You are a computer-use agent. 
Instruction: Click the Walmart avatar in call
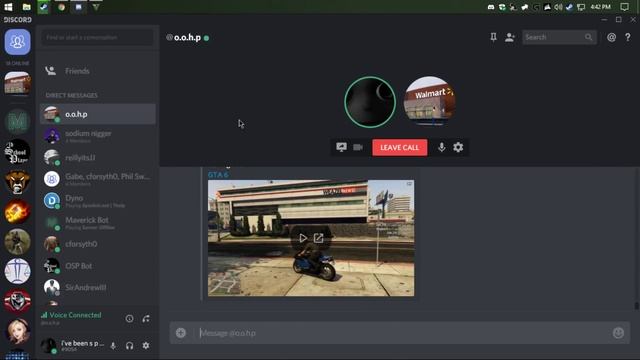tap(429, 101)
